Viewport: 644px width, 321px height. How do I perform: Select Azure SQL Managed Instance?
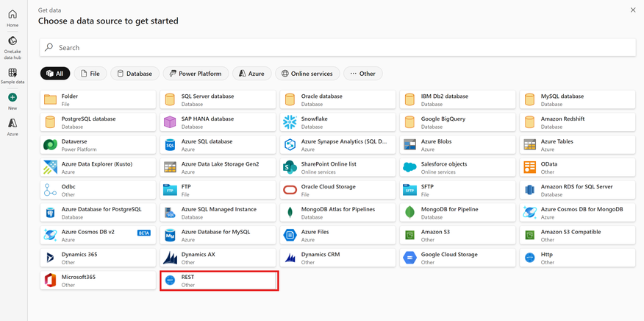point(218,213)
